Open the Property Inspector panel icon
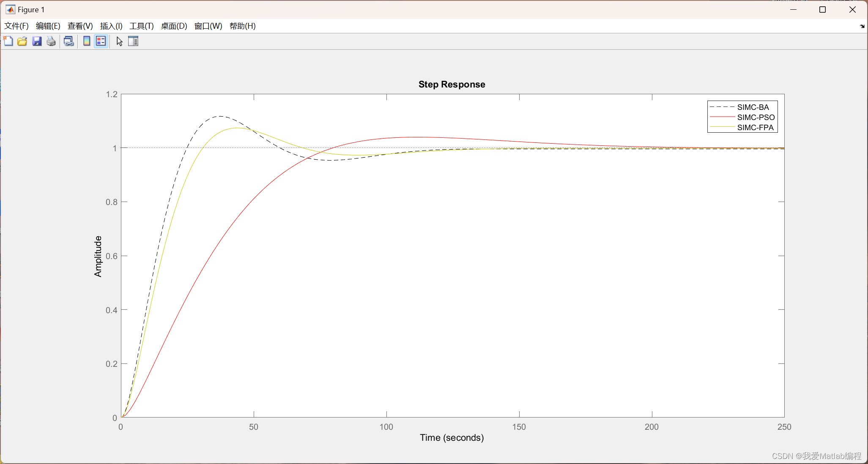The height and width of the screenshot is (464, 868). [x=133, y=41]
